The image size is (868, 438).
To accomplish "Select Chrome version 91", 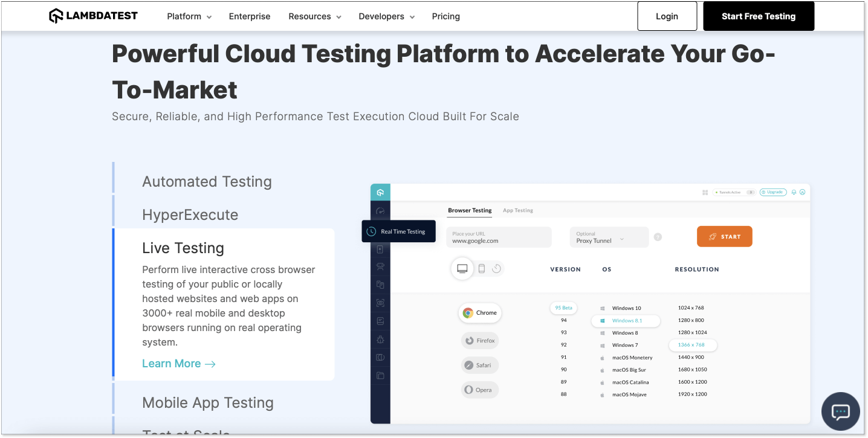I will point(564,357).
